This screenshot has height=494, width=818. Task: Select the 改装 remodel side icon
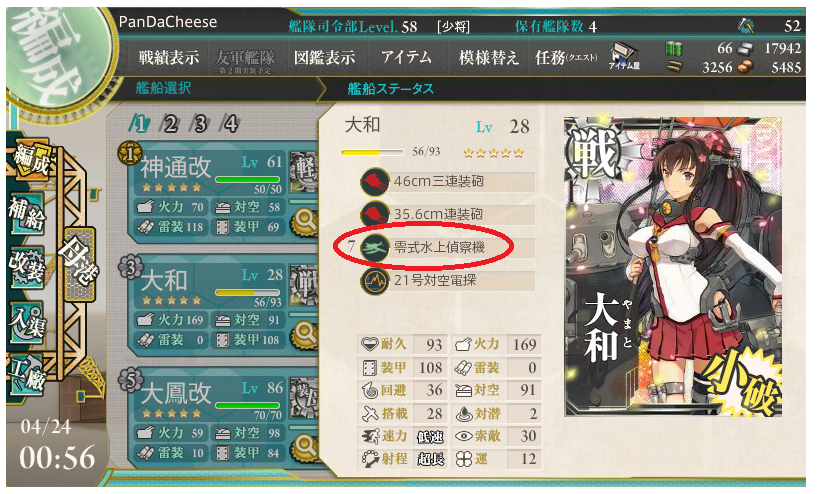(26, 268)
